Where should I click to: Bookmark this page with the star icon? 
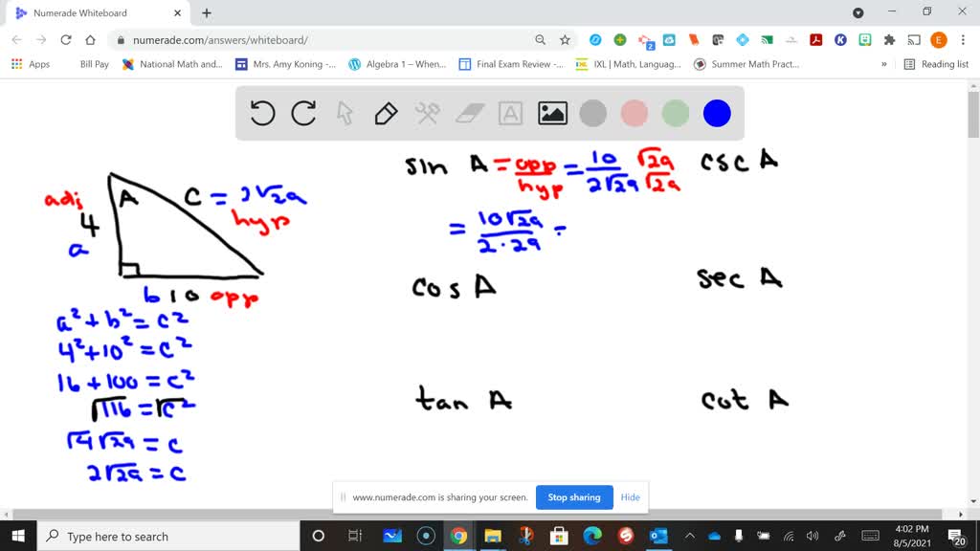tap(564, 40)
